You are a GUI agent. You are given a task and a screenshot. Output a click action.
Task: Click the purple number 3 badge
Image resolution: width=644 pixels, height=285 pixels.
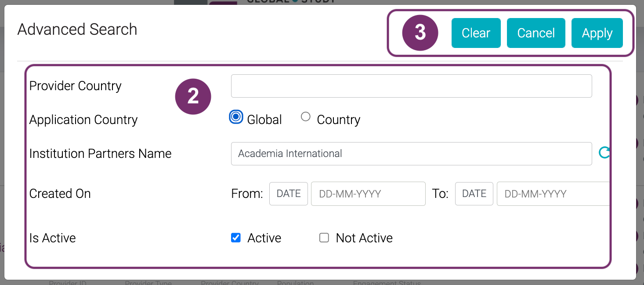point(420,33)
